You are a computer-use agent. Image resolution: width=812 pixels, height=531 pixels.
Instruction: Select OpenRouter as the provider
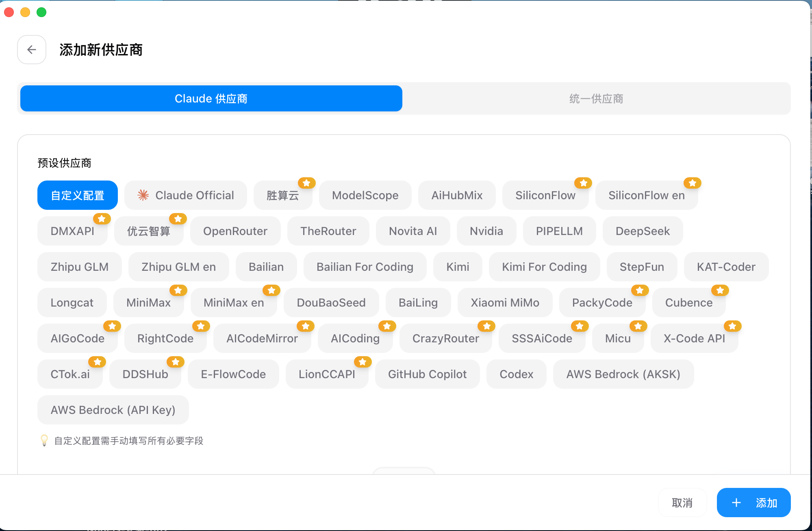click(235, 231)
